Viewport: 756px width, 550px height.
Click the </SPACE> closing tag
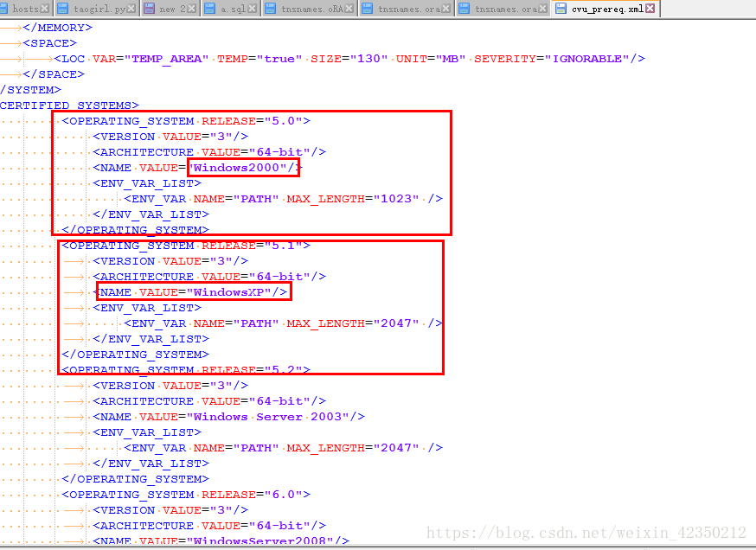(x=54, y=74)
